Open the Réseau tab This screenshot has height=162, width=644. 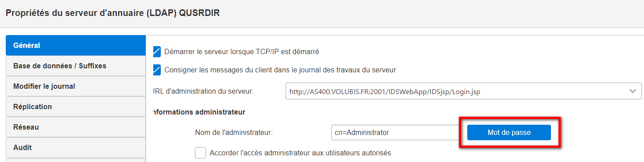(76, 127)
